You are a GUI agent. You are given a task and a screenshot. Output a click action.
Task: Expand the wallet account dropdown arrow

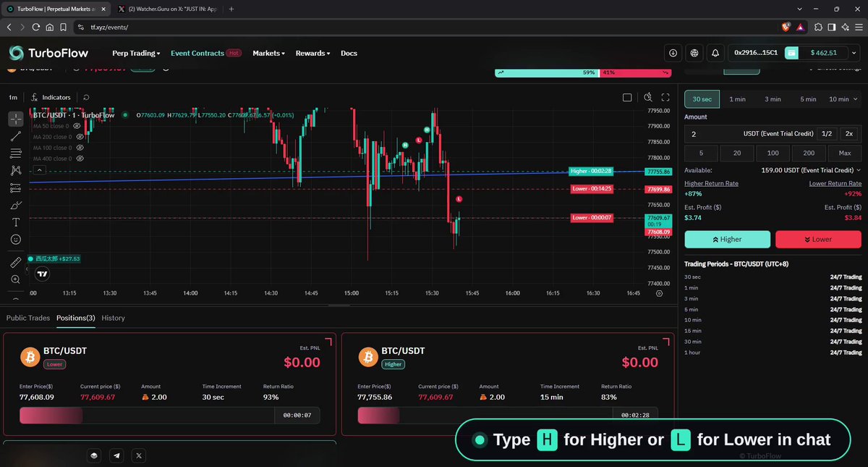(855, 53)
